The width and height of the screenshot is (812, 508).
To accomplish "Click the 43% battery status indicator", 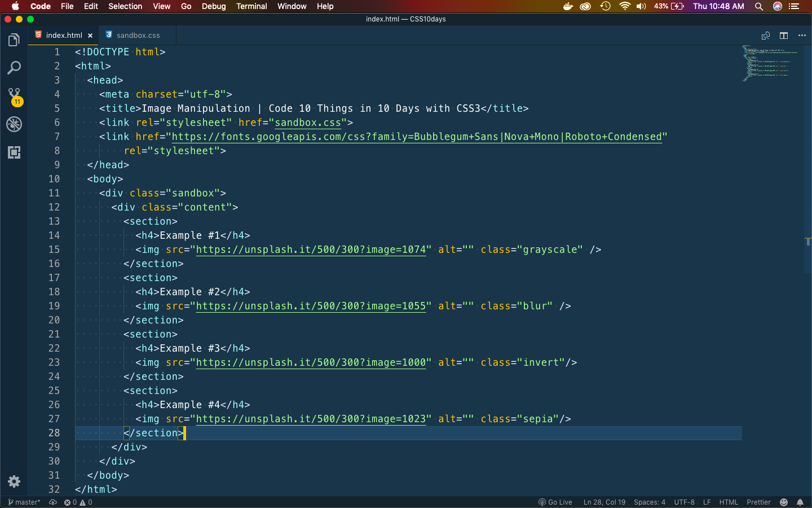I will click(x=669, y=6).
